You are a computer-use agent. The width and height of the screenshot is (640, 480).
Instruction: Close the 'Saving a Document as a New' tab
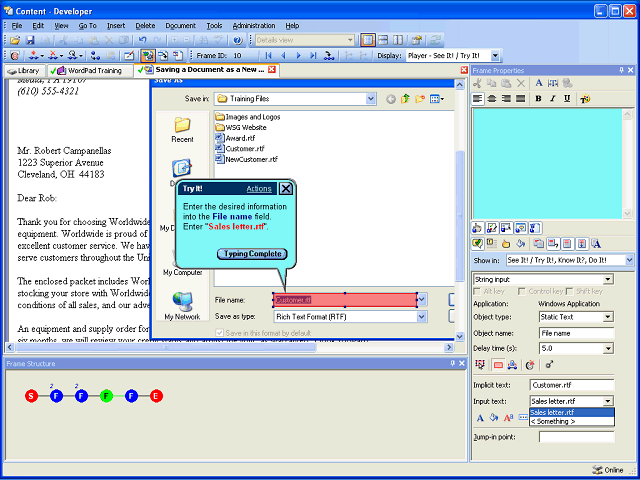click(271, 70)
